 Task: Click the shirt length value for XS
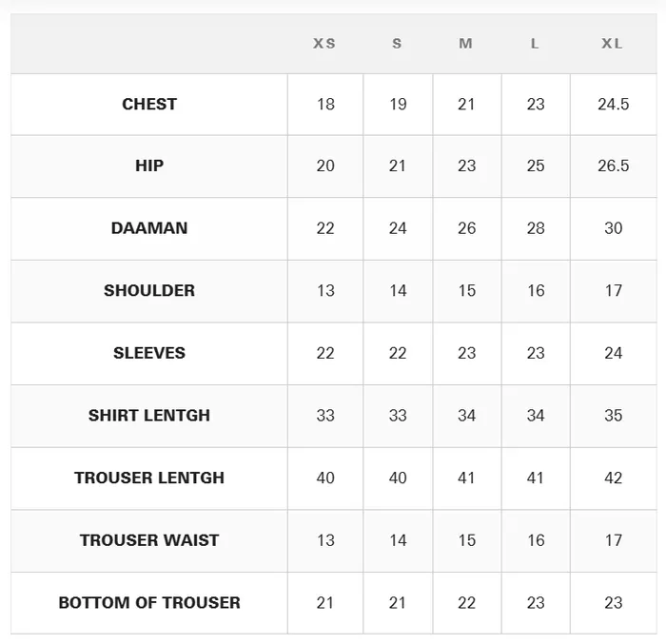(325, 416)
